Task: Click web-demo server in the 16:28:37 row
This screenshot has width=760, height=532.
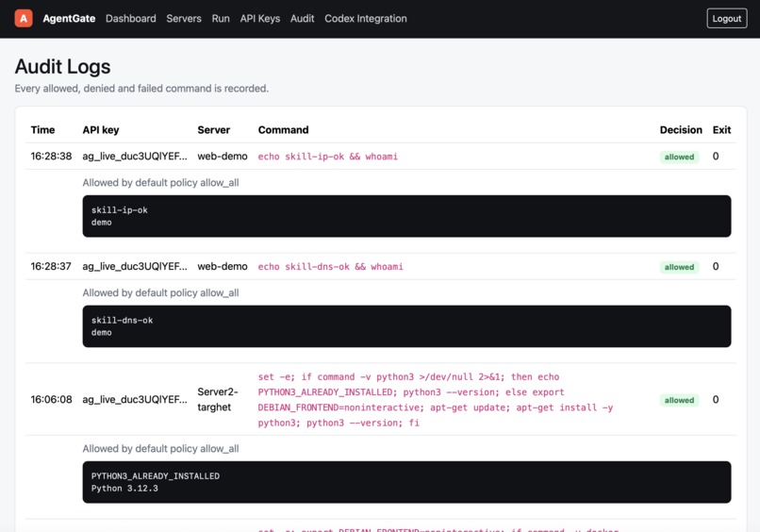Action: pyautogui.click(x=223, y=266)
